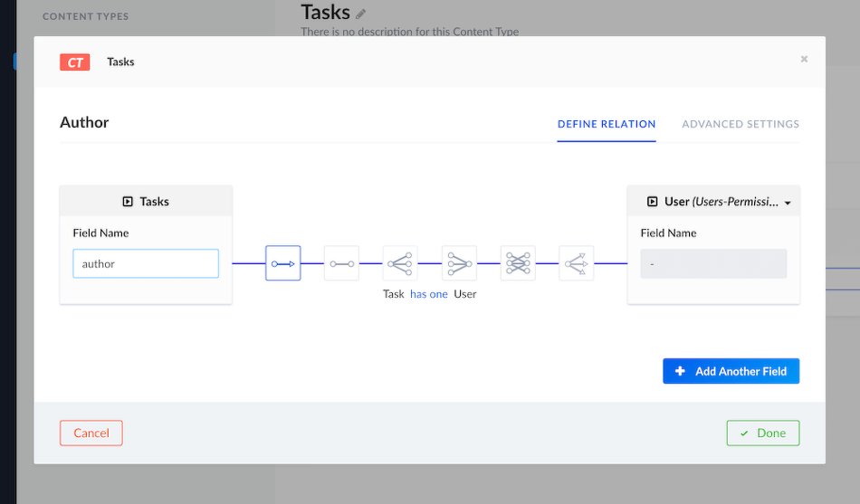Pick the one-to-many relation icon

click(x=400, y=263)
